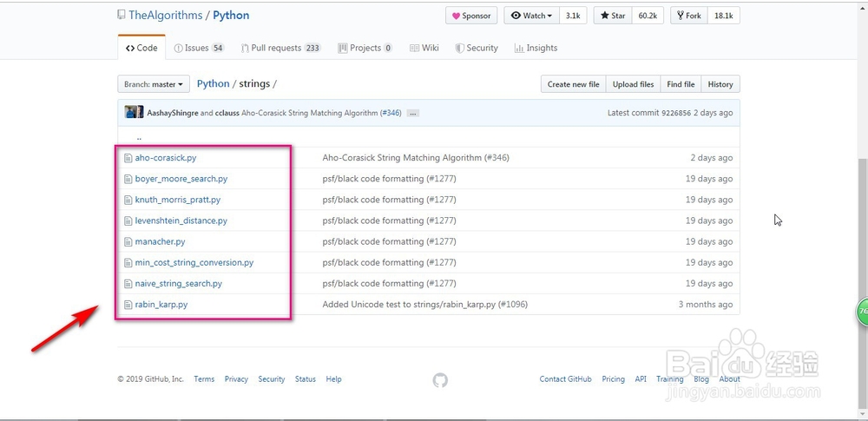Open the History button
Viewport: 868px width, 421px height.
tap(720, 84)
